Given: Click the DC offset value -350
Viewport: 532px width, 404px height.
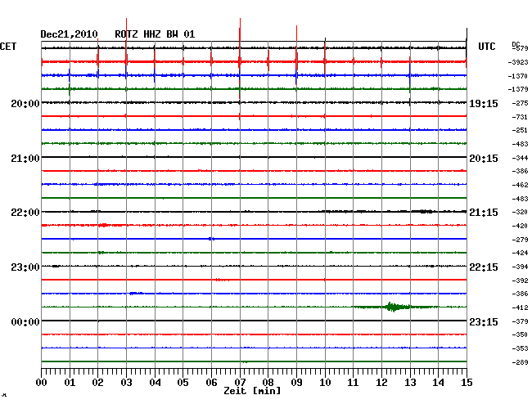Looking at the screenshot, I should tap(520, 334).
